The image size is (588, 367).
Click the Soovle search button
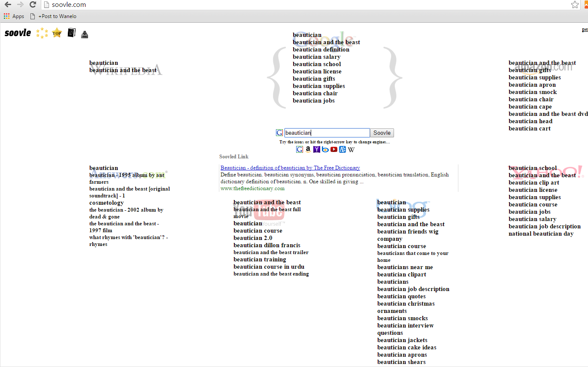click(x=382, y=133)
